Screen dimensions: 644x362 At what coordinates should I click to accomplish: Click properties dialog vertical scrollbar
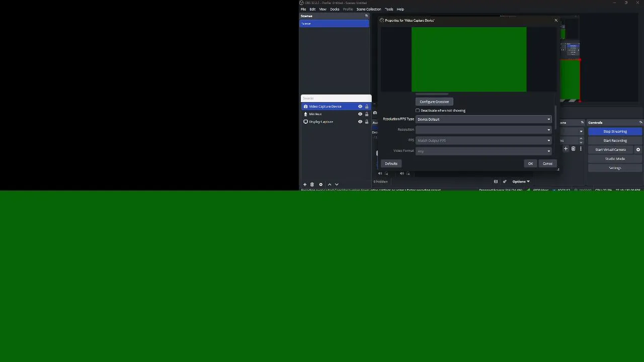tap(555, 118)
